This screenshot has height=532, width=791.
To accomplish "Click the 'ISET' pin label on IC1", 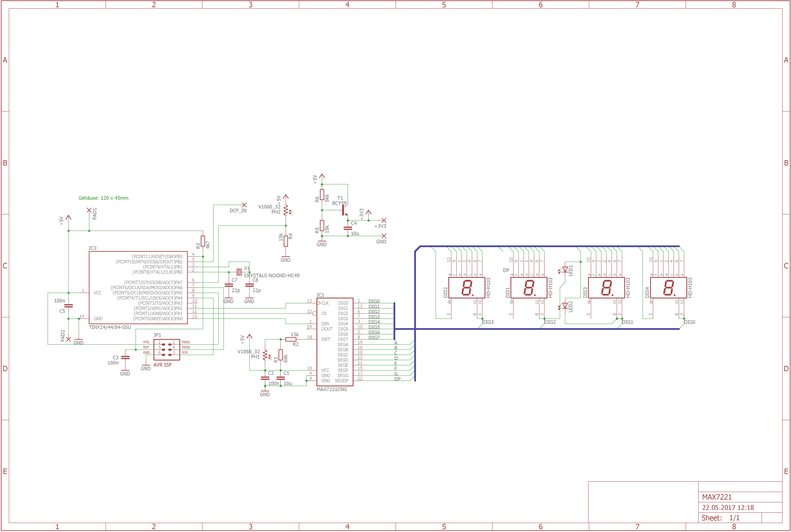I will (326, 339).
